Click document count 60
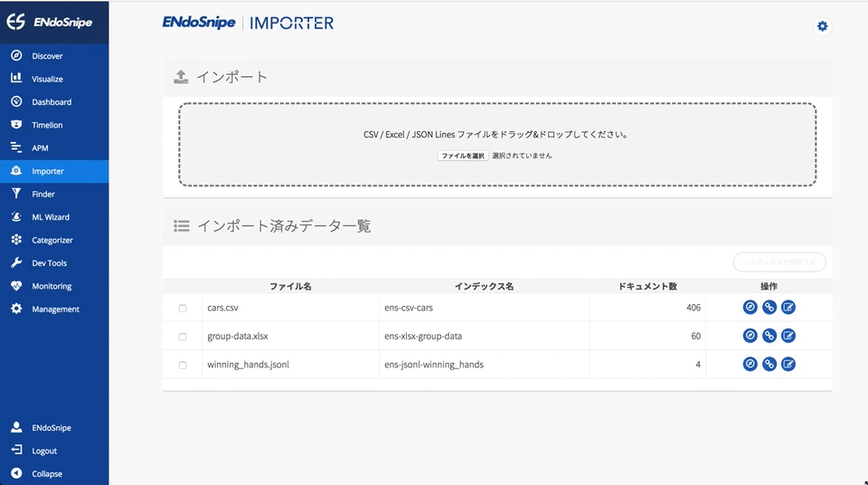The image size is (868, 485). point(696,336)
